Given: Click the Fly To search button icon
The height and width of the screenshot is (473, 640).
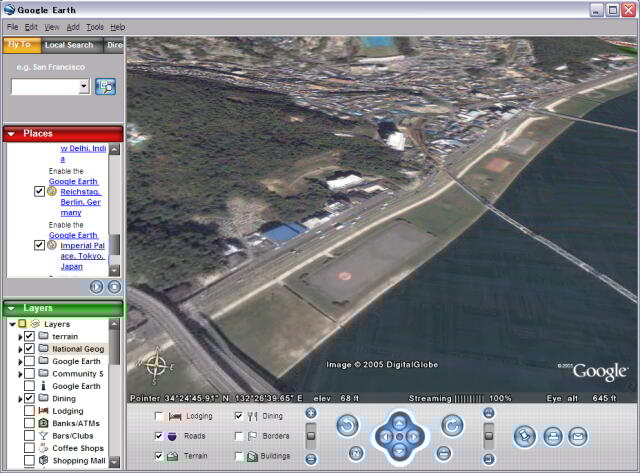Looking at the screenshot, I should (105, 86).
